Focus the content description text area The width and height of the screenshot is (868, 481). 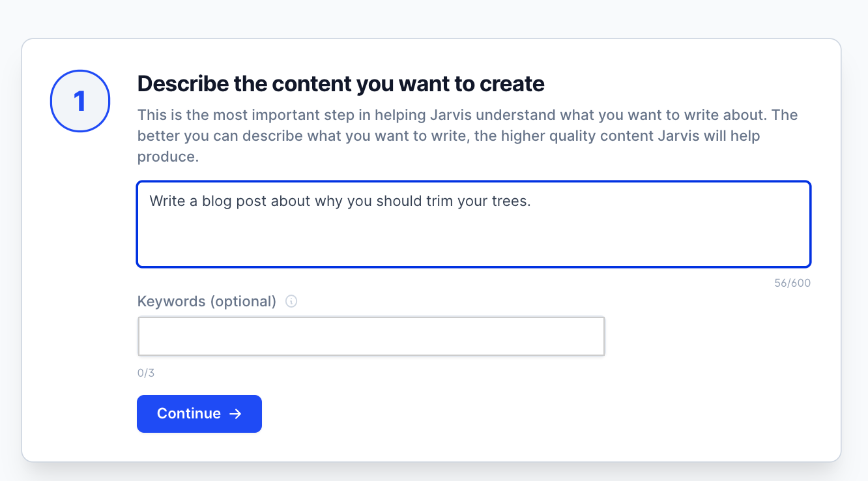[x=473, y=231]
